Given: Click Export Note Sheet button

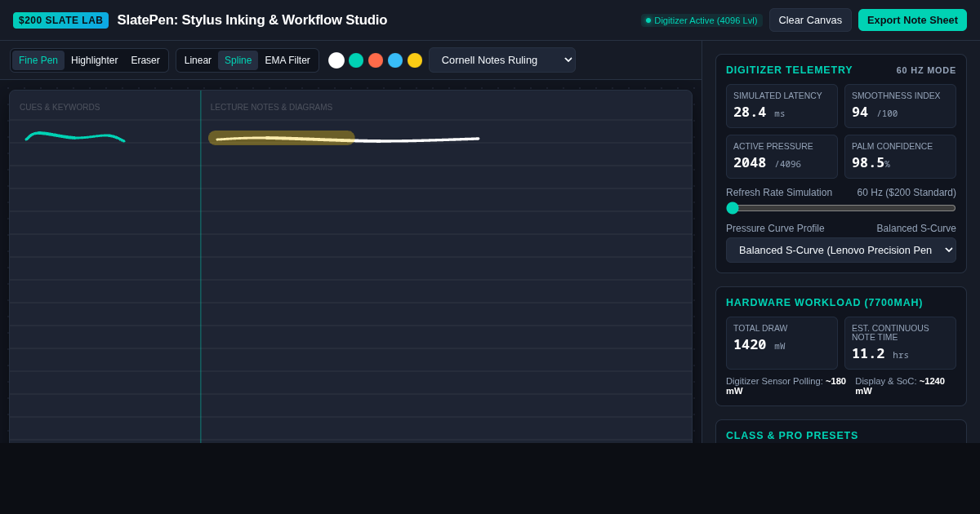Looking at the screenshot, I should click(912, 20).
